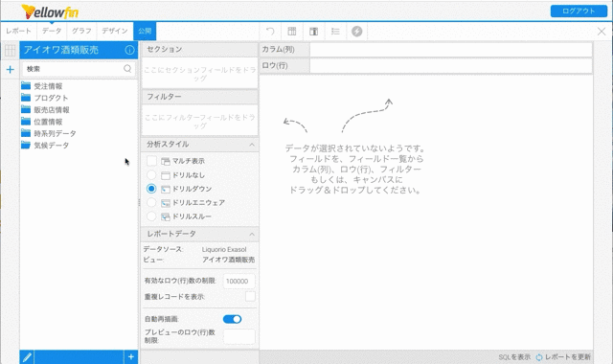This screenshot has height=364, width=613.
Task: Click the Liquorio Exasol data source value
Action: (x=224, y=249)
